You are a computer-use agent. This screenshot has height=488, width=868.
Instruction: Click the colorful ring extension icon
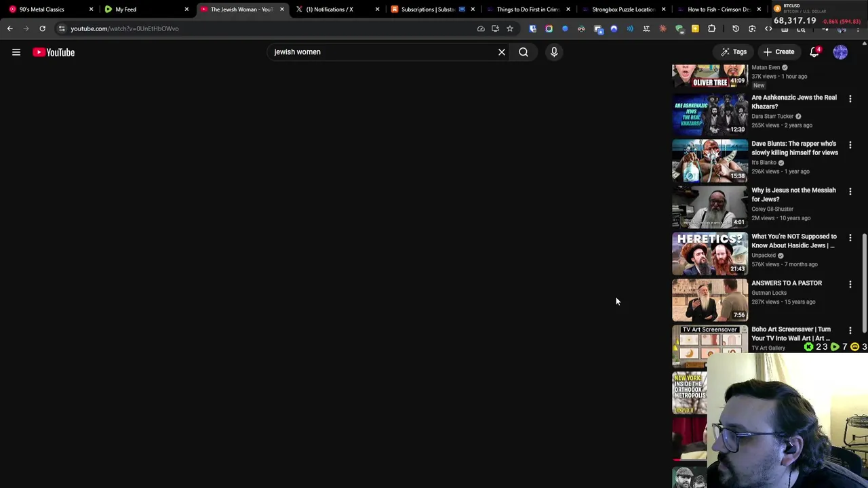(x=549, y=28)
